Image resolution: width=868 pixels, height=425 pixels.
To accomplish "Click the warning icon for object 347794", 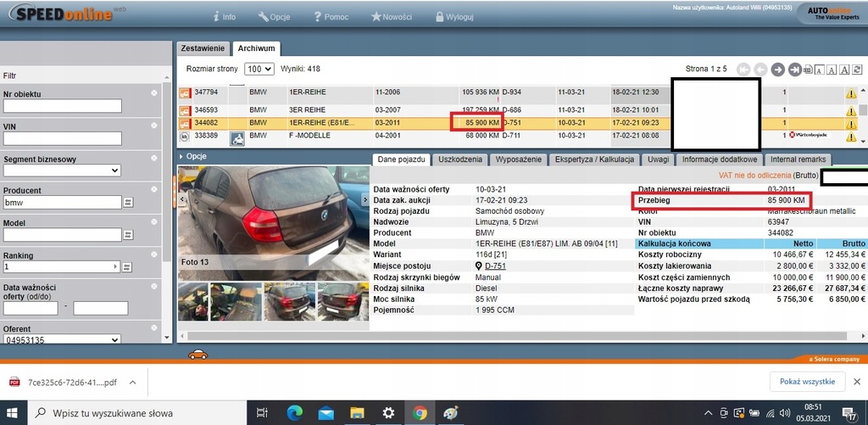I will [850, 93].
